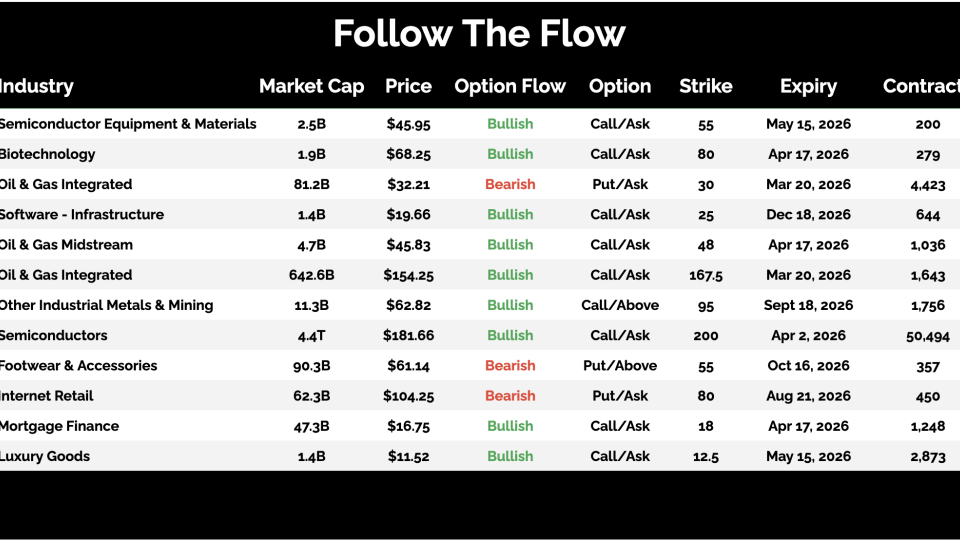Select the Other Industrial Metals & Mining row
Image resolution: width=960 pixels, height=540 pixels.
(x=106, y=305)
